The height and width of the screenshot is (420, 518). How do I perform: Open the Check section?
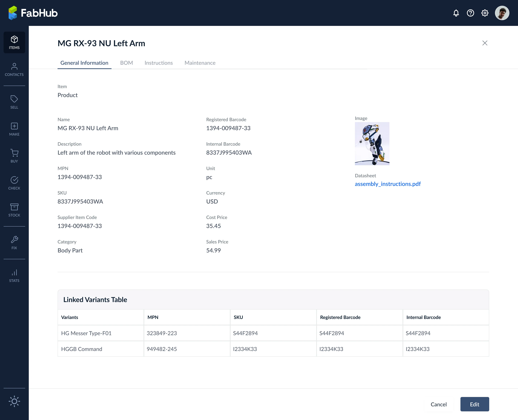[14, 183]
